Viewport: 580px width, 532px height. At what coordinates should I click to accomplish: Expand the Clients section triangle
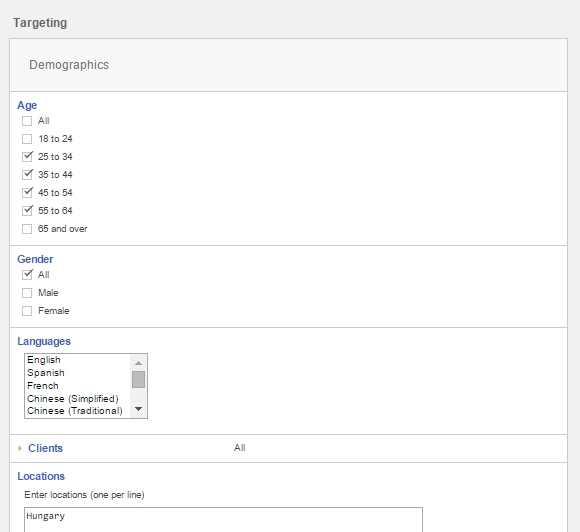coord(20,448)
